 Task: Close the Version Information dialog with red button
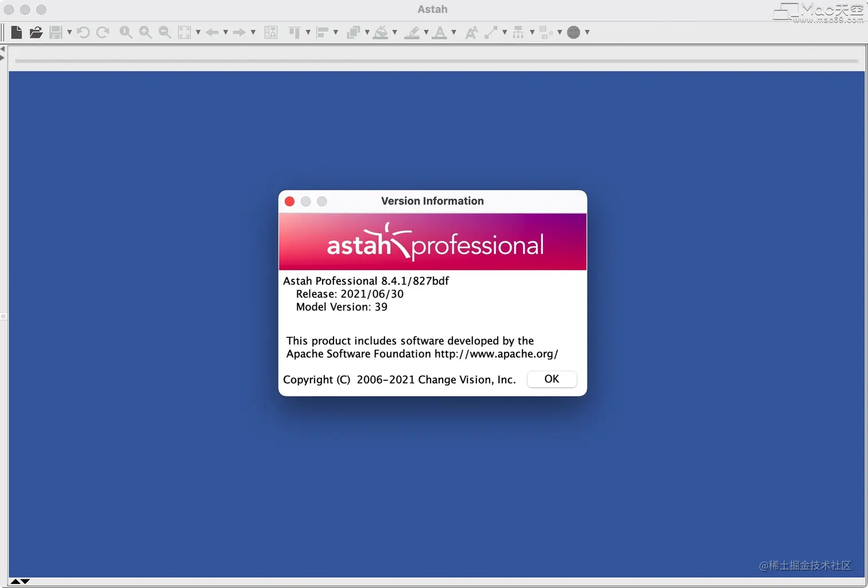coord(290,201)
